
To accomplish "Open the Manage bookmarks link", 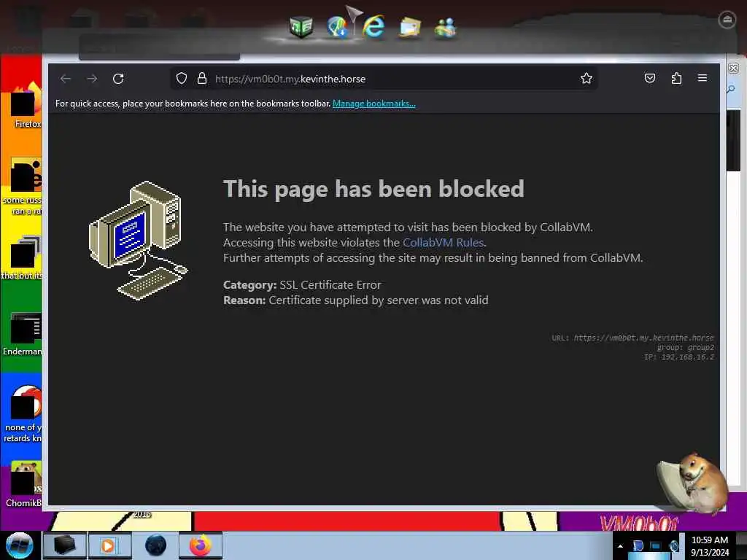I will [374, 104].
